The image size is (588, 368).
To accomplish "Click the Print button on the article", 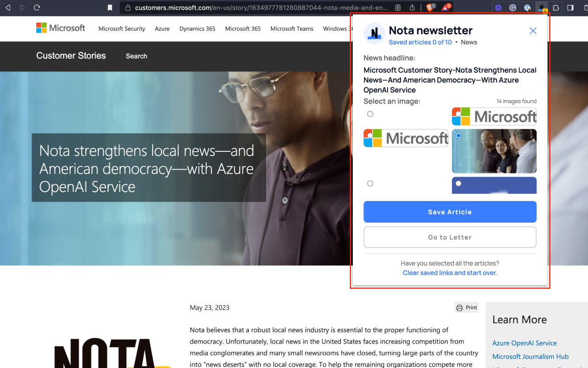I will coord(467,307).
